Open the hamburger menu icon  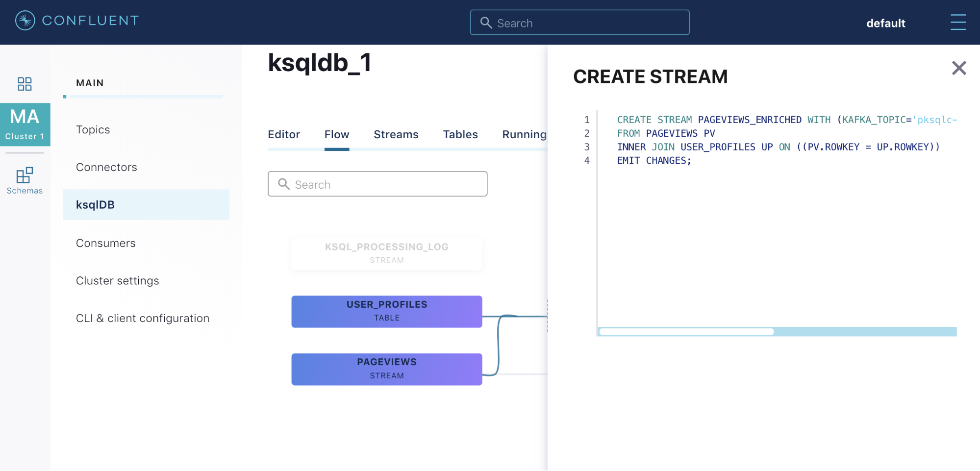pyautogui.click(x=958, y=22)
